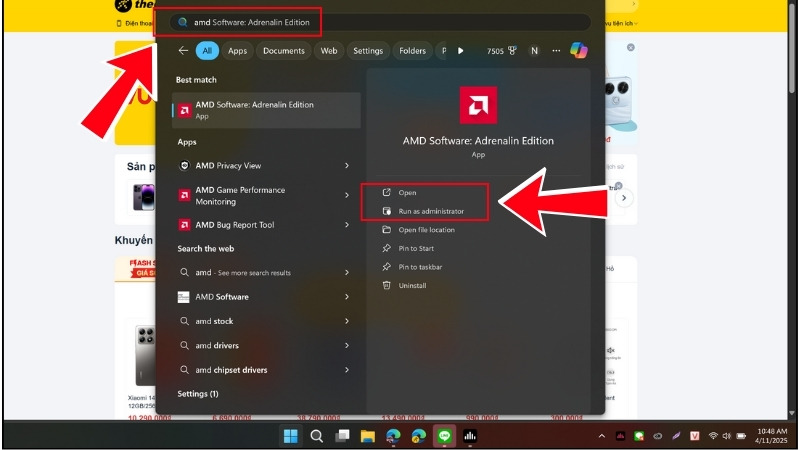Open the speaker volume tray icon
The width and height of the screenshot is (800, 450).
tap(727, 436)
